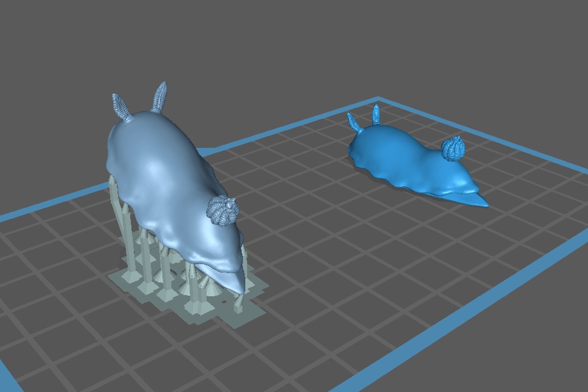The image size is (588, 392).
Task: Click the blue slug's gill plume
Action: pyautogui.click(x=452, y=149)
